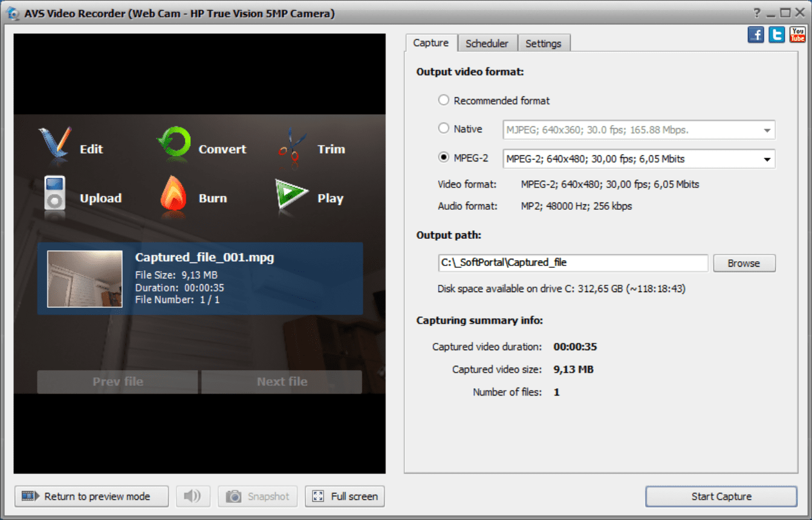Click the Upload label text
This screenshot has height=520, width=812.
(x=100, y=198)
